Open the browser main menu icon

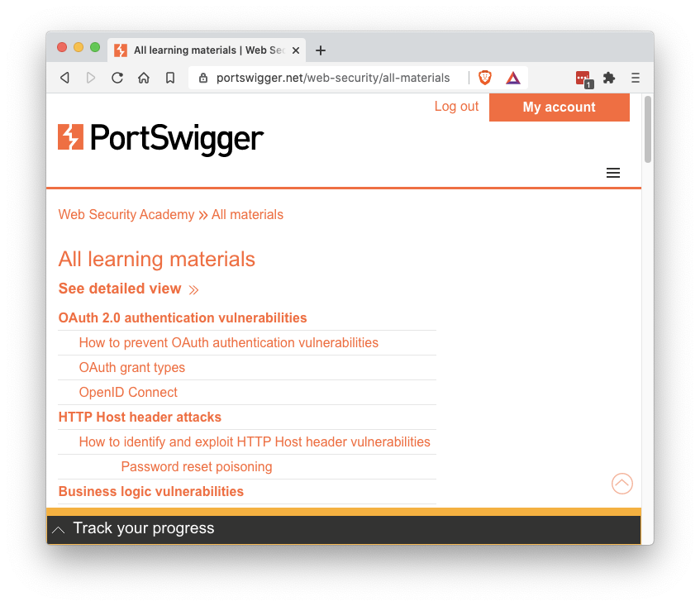click(x=636, y=78)
